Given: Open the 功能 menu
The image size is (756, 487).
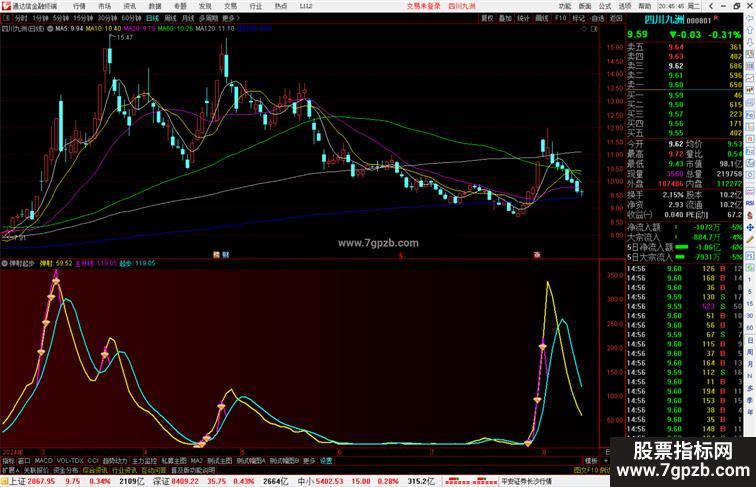Looking at the screenshot, I should pos(565,6).
